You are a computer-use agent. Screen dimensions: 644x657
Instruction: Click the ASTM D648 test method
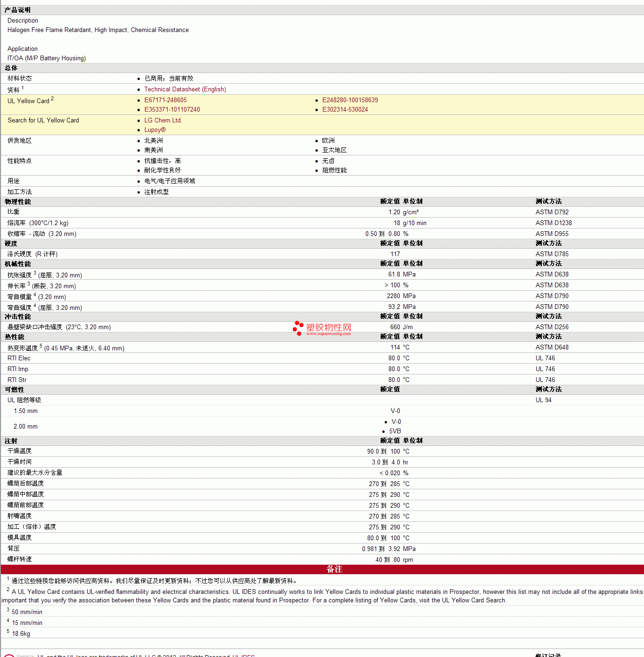coord(552,348)
